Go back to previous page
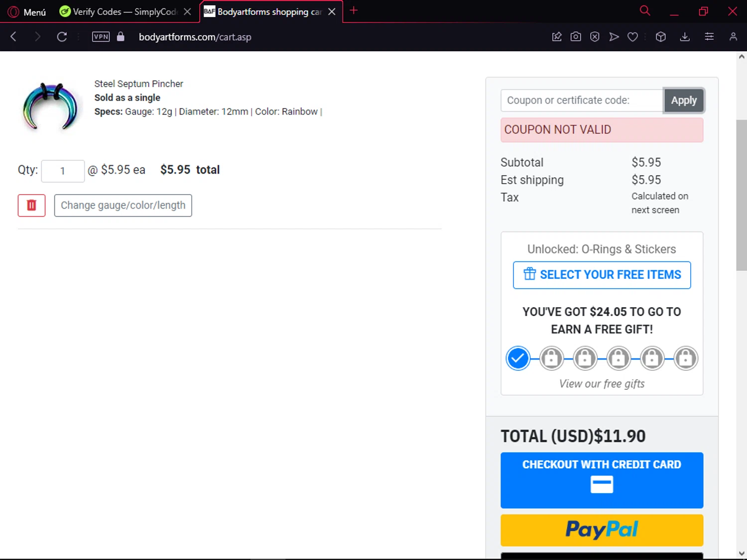The image size is (747, 560). coord(13,36)
